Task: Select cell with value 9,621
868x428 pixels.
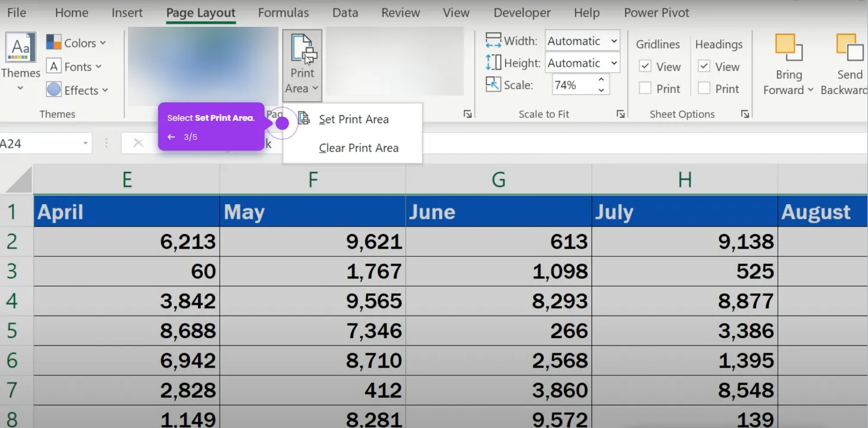Action: click(313, 241)
